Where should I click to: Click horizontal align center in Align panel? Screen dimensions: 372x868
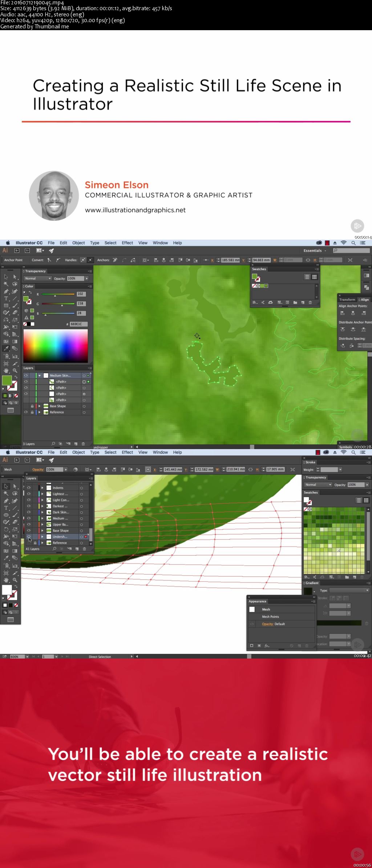pos(353,313)
